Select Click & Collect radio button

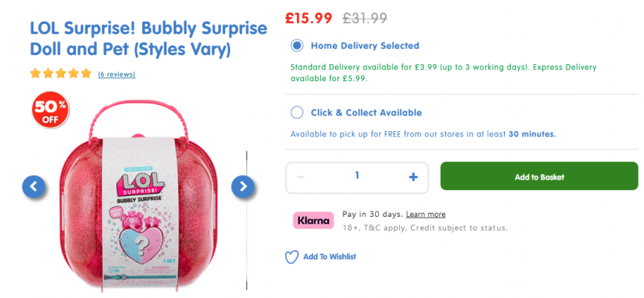(296, 112)
